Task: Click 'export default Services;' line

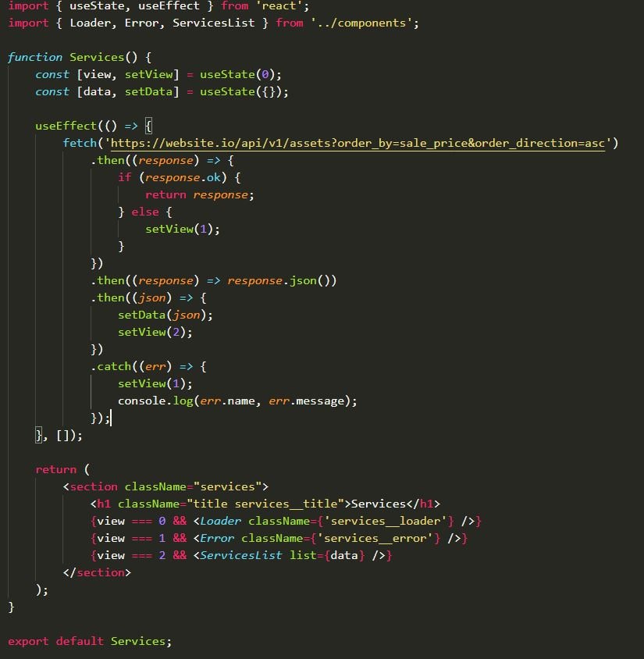Action: click(x=90, y=641)
